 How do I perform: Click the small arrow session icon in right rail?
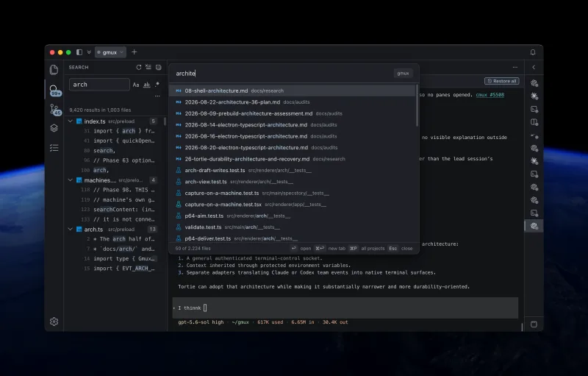click(x=534, y=135)
